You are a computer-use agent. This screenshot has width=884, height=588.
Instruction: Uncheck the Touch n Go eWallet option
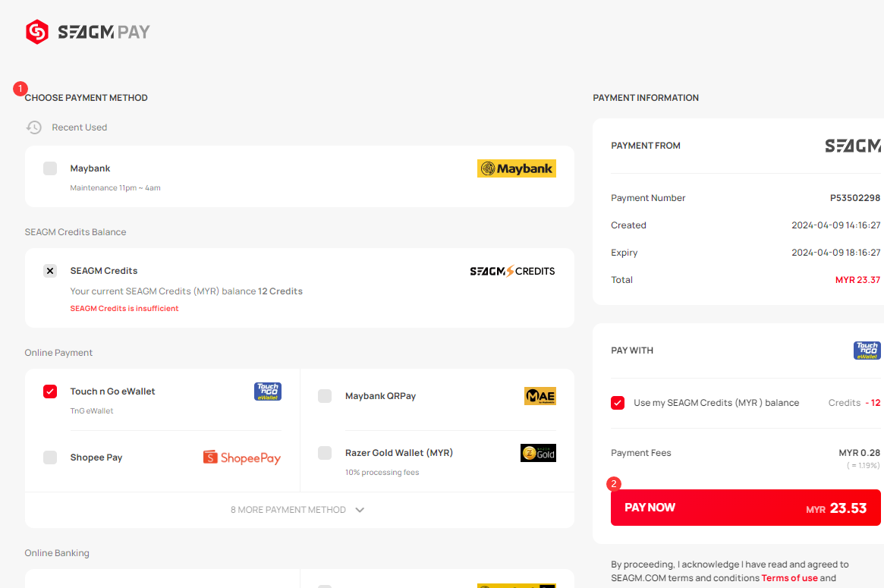[x=50, y=391]
